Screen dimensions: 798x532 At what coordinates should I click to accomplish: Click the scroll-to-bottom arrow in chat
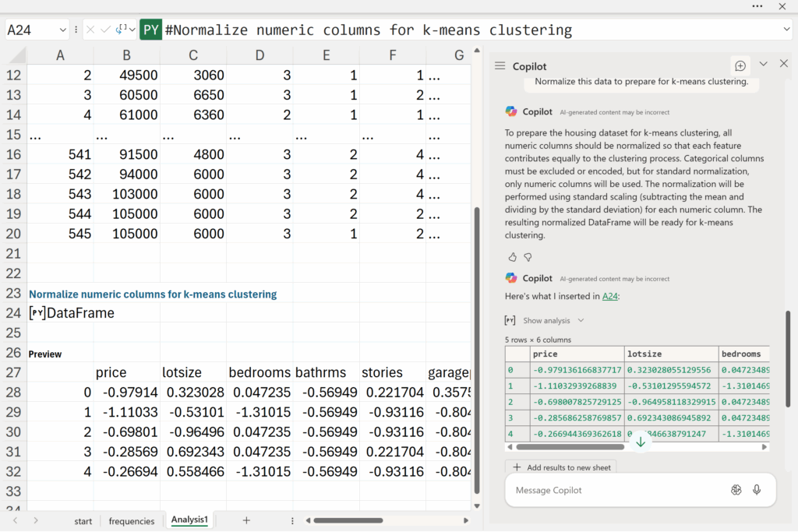pyautogui.click(x=641, y=442)
